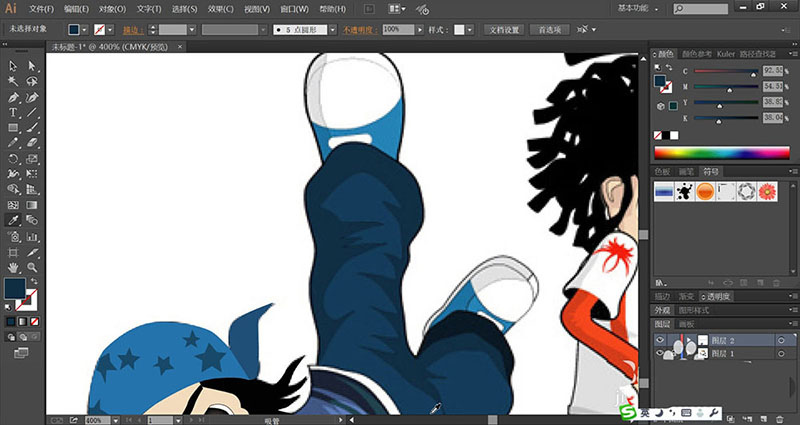800x425 pixels.
Task: Click the 描边 stroke link
Action: pos(133,30)
